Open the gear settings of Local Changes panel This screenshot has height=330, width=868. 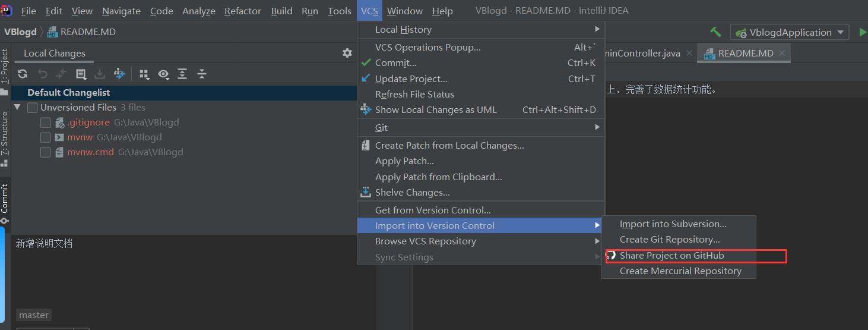[347, 53]
